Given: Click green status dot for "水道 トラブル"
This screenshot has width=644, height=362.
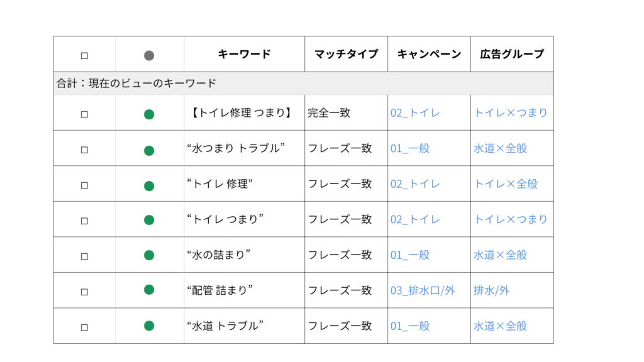Looking at the screenshot, I should [x=149, y=326].
